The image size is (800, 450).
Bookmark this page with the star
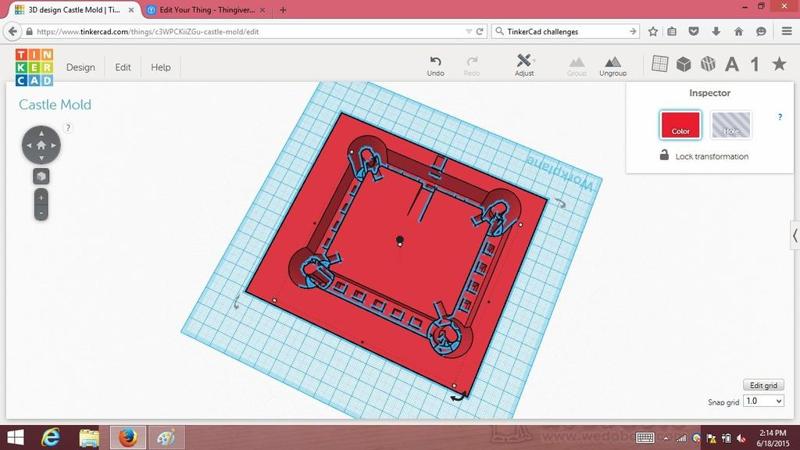653,32
